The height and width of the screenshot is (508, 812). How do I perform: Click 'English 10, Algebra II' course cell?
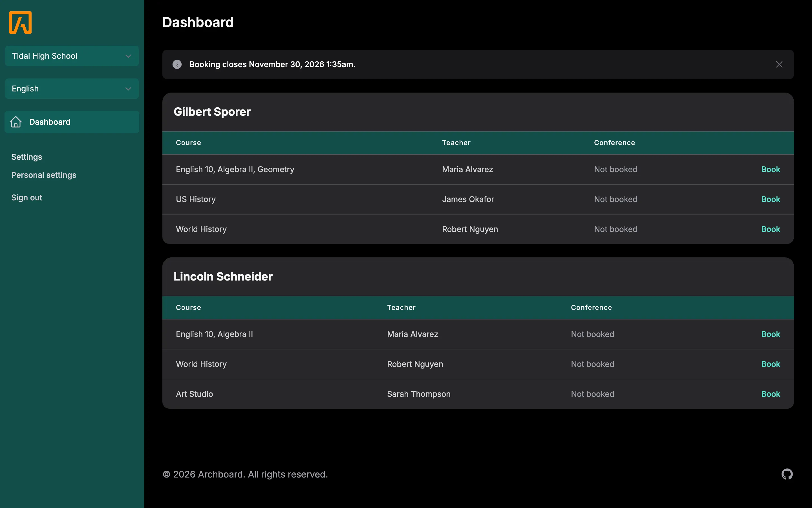(214, 334)
